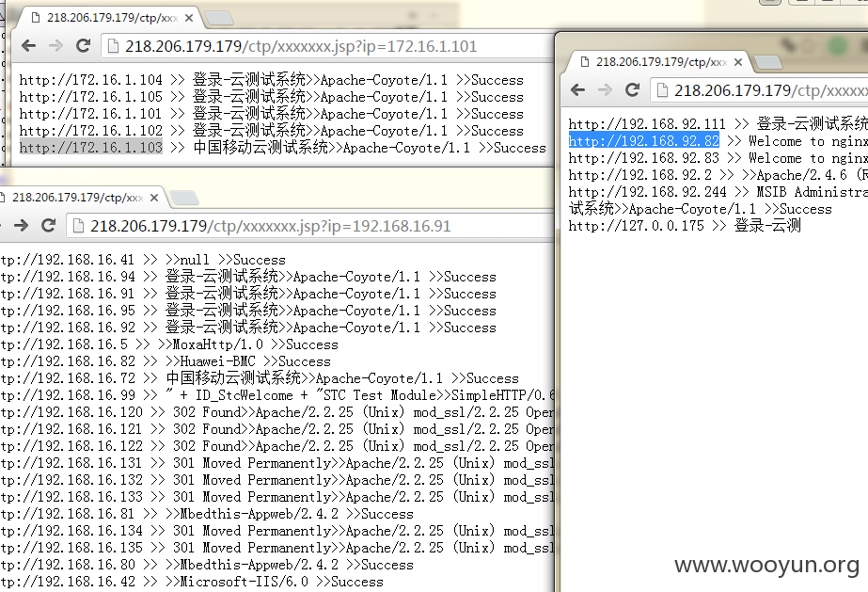Screen dimensions: 868x592
Task: Click the highlighted text http://192.168.92.82
Action: tap(644, 141)
